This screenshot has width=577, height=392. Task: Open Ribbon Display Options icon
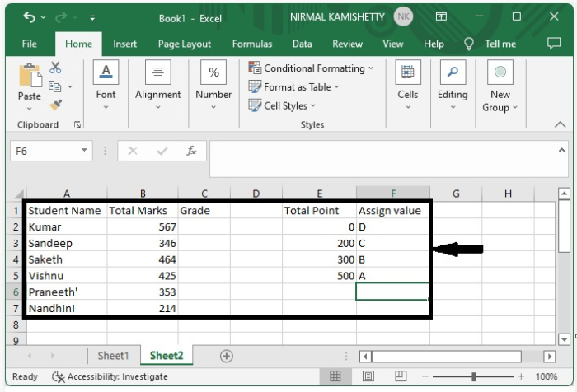click(x=441, y=16)
